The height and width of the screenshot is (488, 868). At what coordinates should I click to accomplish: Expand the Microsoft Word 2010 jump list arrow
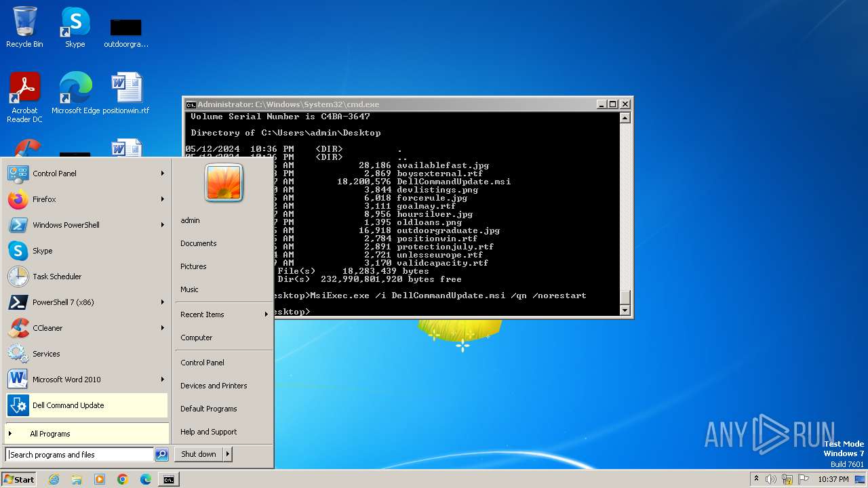163,380
